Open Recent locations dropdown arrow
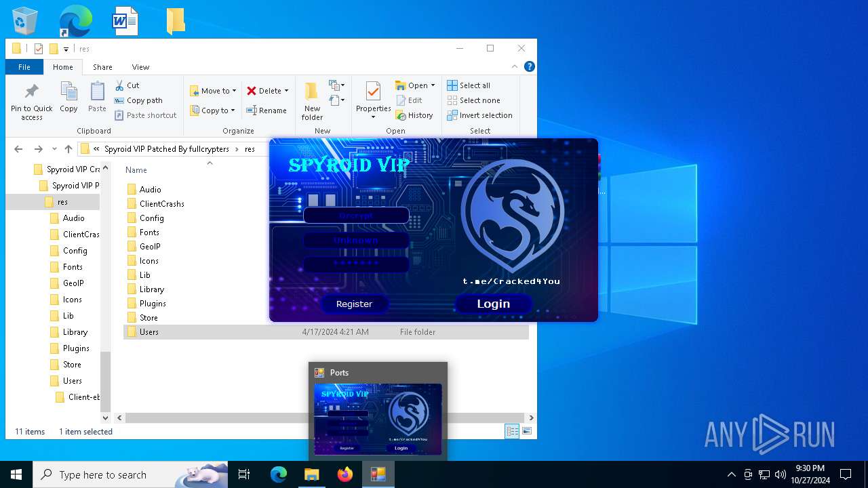This screenshot has width=868, height=488. point(55,149)
